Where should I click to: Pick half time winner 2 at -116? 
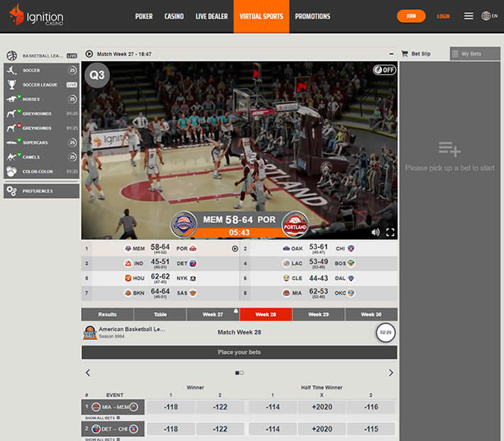click(x=371, y=407)
